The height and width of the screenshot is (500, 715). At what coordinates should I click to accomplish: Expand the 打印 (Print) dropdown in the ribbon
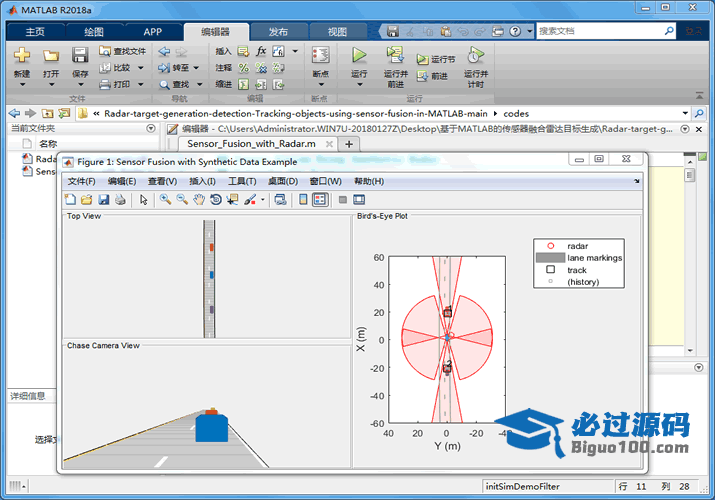[x=140, y=84]
